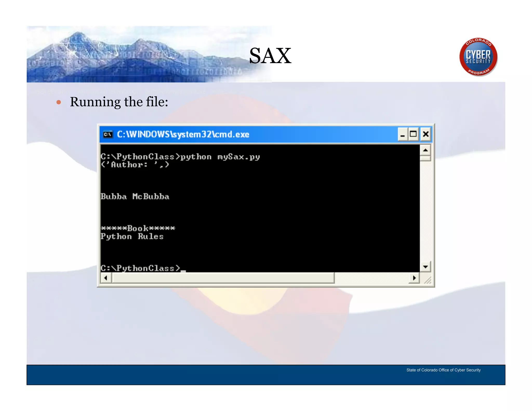Close the cmd.exe window
This screenshot has width=532, height=411.
(x=426, y=134)
